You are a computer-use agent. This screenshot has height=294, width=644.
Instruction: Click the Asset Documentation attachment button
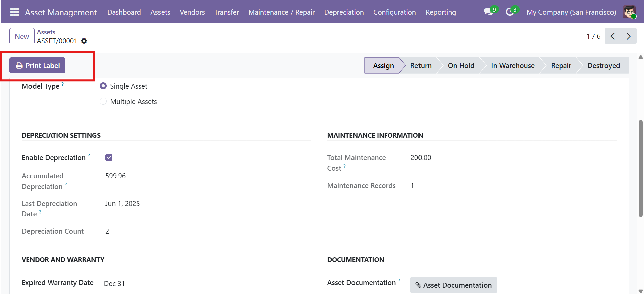pyautogui.click(x=453, y=285)
